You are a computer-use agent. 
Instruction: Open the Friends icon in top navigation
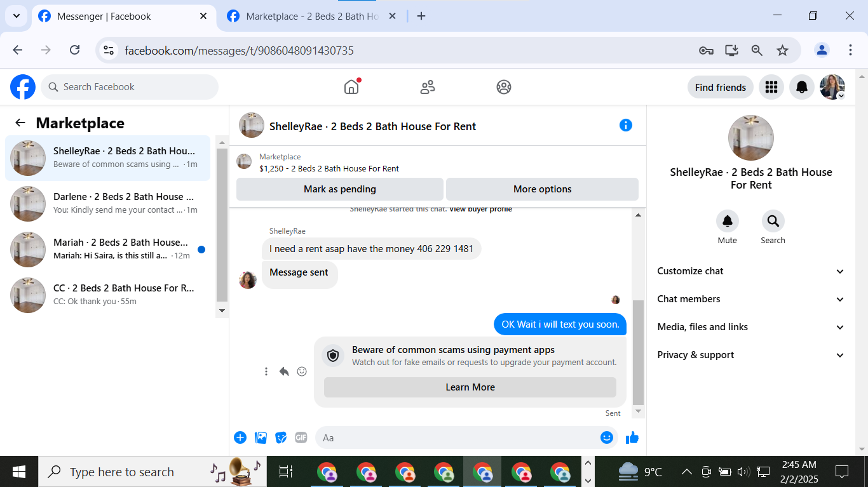tap(428, 87)
